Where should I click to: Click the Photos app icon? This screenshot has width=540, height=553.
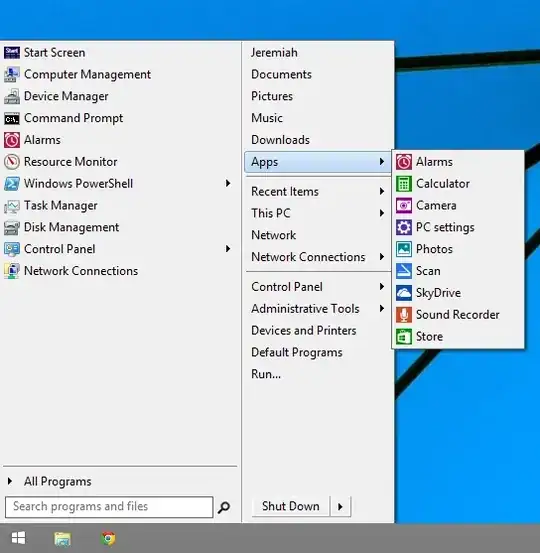(x=404, y=249)
